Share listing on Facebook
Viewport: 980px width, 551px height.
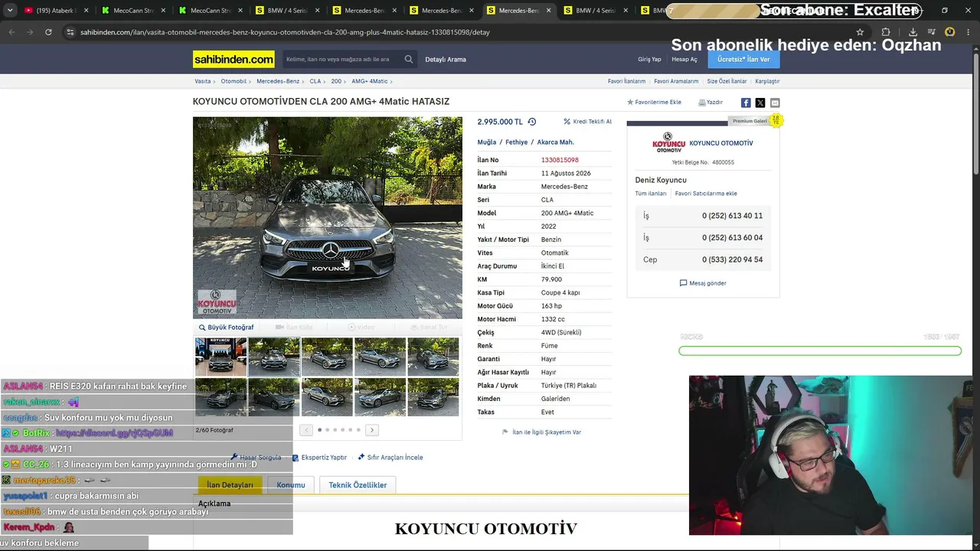pyautogui.click(x=746, y=103)
